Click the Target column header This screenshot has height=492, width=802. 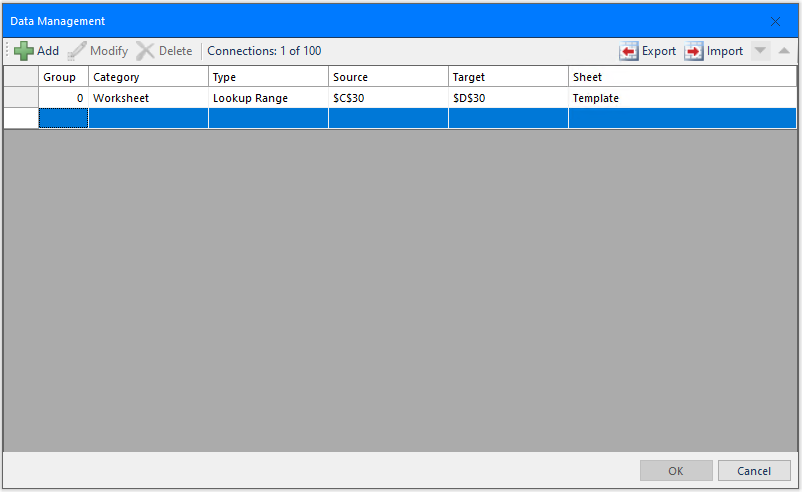(508, 77)
